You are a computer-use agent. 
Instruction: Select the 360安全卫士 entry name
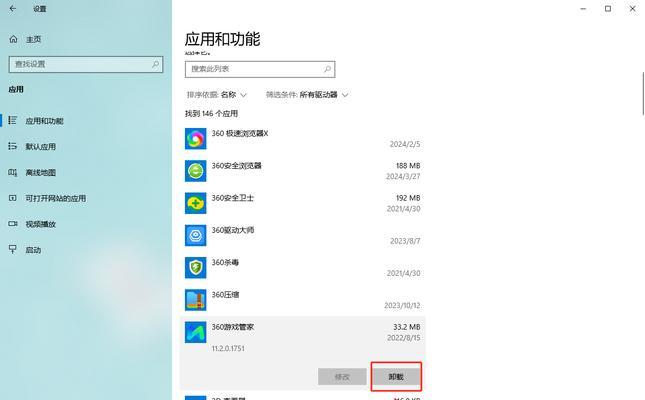[x=232, y=198]
